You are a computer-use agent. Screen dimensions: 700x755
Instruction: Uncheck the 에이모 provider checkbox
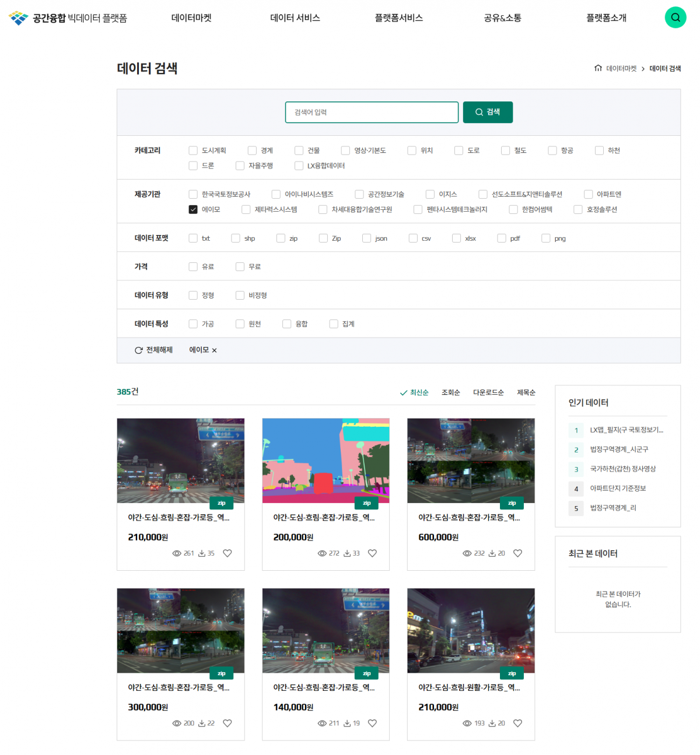click(193, 209)
